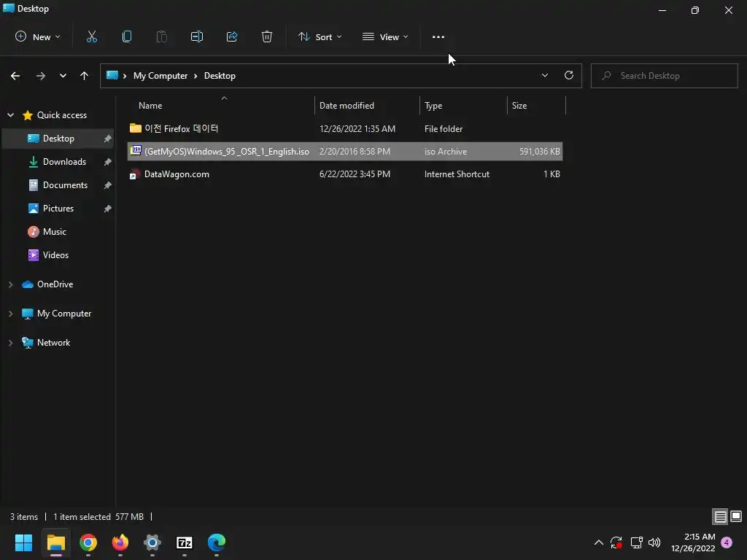
Task: Show hidden tray icons chevron
Action: point(599,542)
